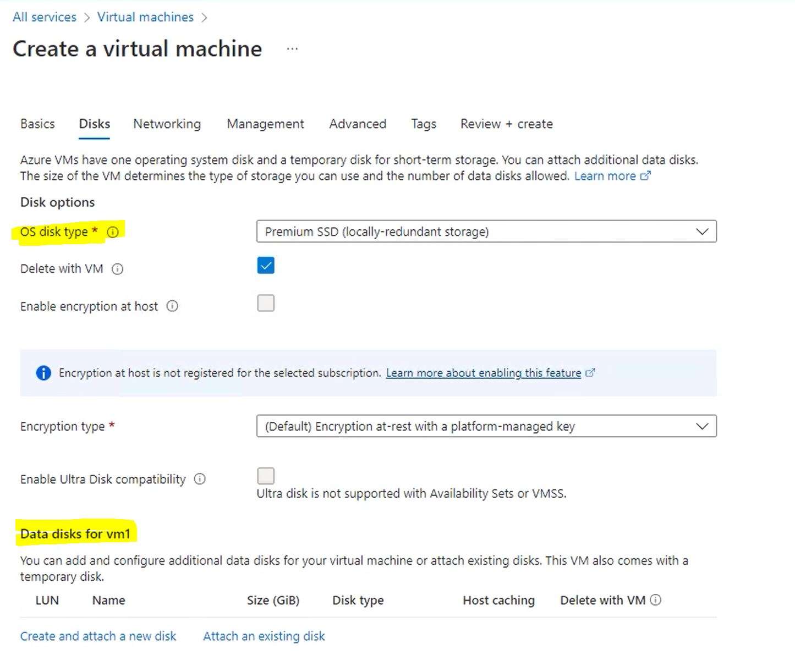This screenshot has width=795, height=672.
Task: Click the external link icon after Learn more
Action: 646,175
